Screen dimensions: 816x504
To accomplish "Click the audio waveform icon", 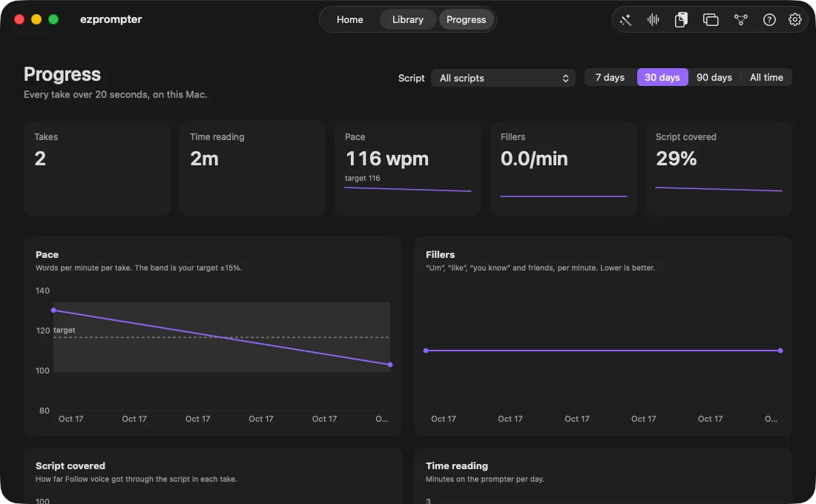I will pyautogui.click(x=653, y=20).
